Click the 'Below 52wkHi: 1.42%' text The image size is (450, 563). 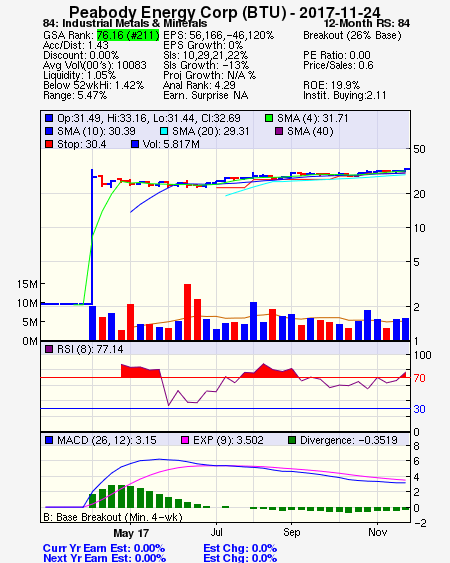93,85
